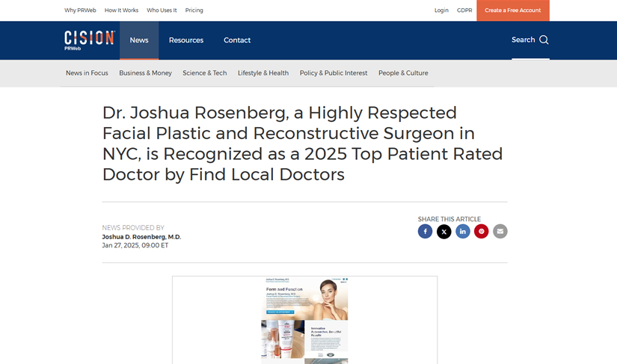The width and height of the screenshot is (617, 364).
Task: Click the Who Uses It link
Action: point(162,10)
